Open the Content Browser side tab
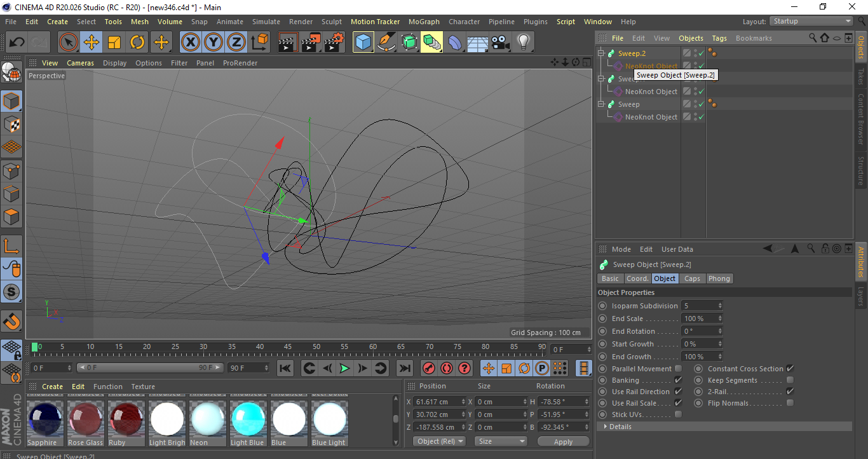 point(861,119)
